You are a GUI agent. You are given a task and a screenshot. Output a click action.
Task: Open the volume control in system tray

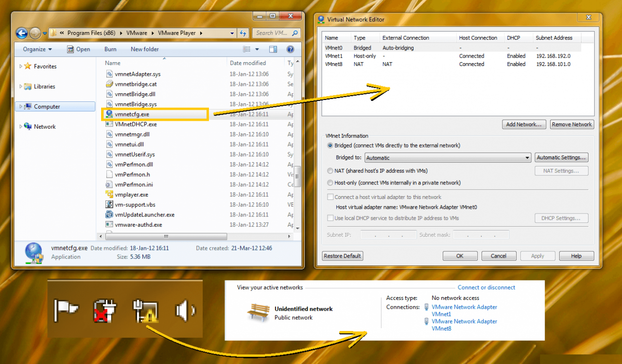(184, 312)
